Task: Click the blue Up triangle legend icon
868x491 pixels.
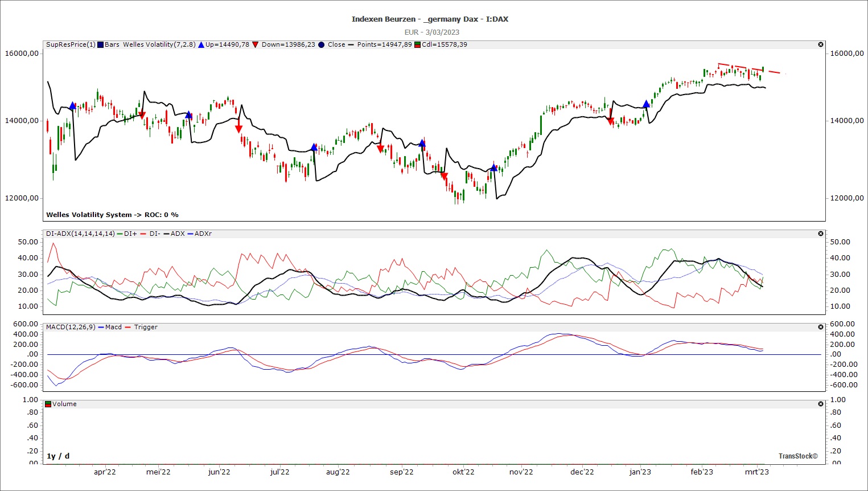Action: tap(201, 44)
